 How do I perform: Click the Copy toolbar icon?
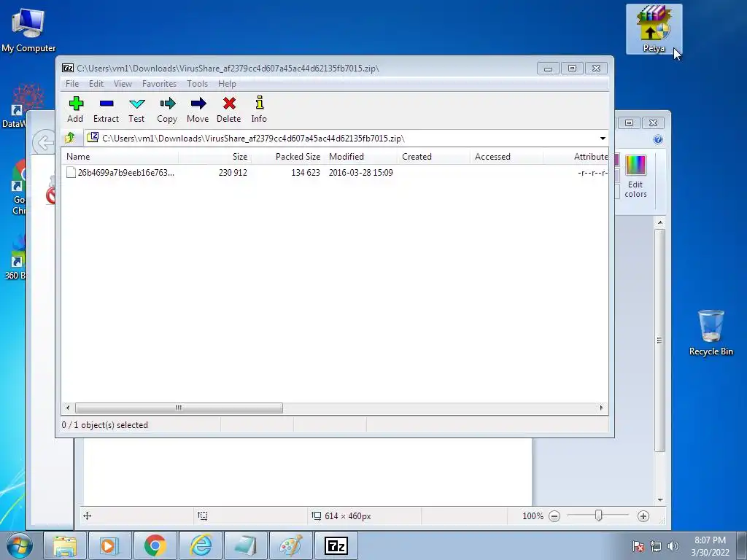(x=167, y=109)
